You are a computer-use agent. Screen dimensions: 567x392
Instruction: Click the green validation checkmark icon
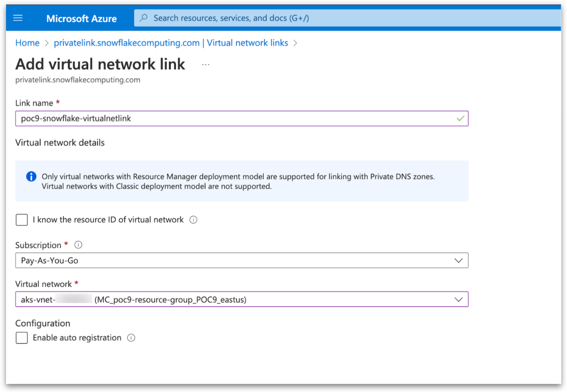(460, 119)
